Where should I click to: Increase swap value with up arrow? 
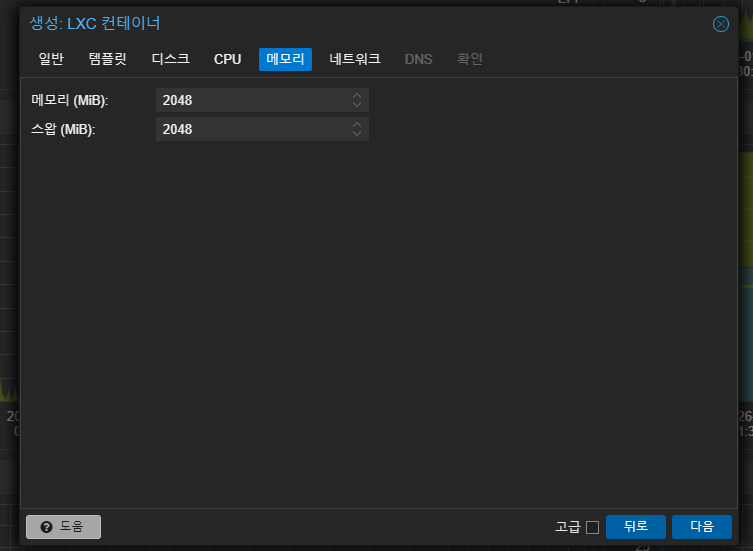(x=357, y=124)
